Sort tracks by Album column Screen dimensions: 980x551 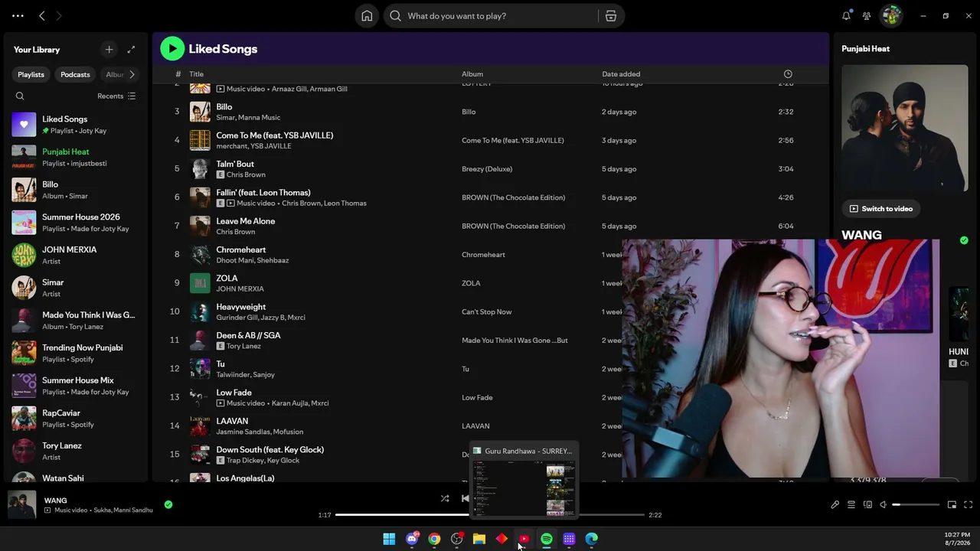coord(472,74)
